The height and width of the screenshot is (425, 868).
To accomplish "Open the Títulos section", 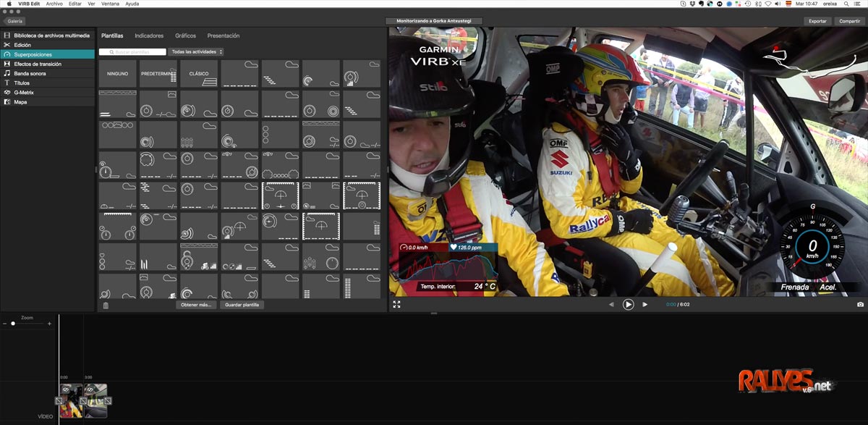I will click(47, 83).
